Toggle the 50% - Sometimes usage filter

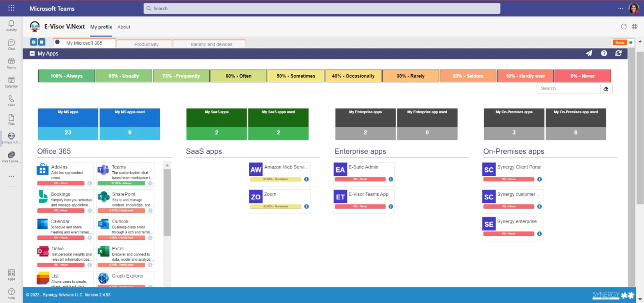click(x=296, y=76)
